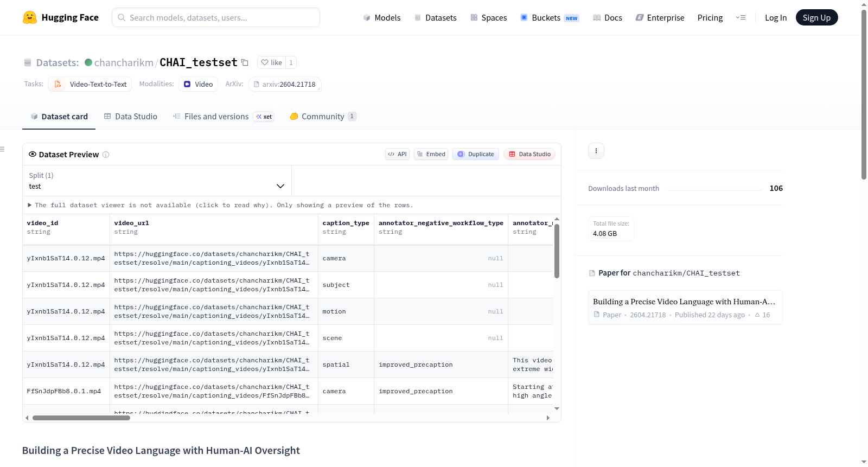Click the Community tab discussion count badge
The width and height of the screenshot is (868, 467).
[x=352, y=117]
